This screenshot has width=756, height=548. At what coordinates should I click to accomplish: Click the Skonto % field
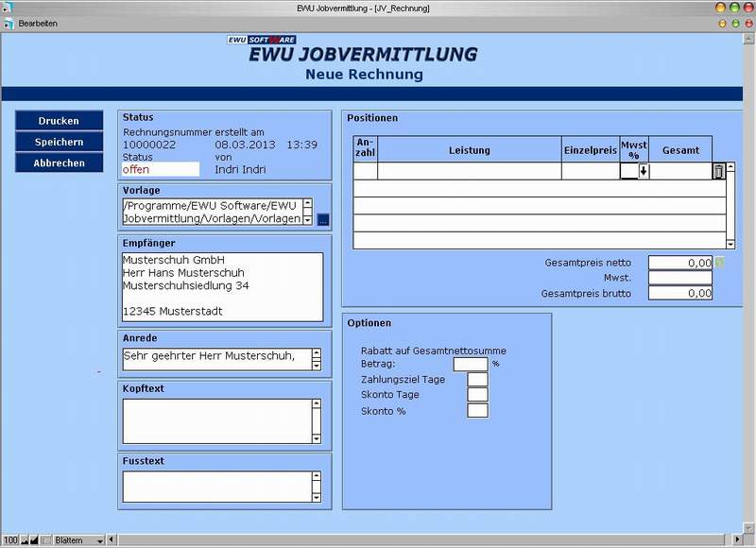pyautogui.click(x=477, y=411)
